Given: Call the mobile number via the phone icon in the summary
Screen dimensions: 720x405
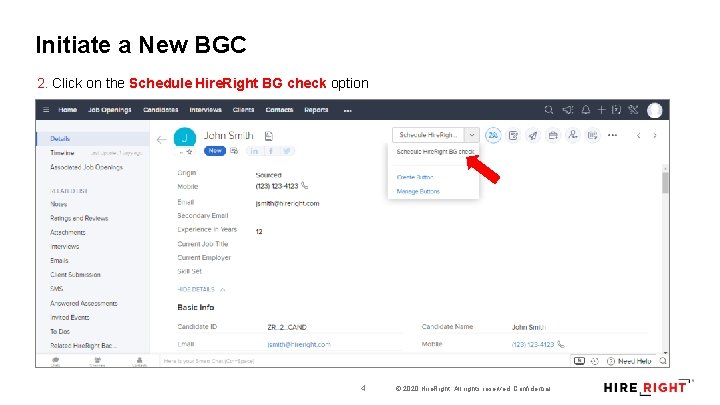Looking at the screenshot, I should (x=304, y=186).
